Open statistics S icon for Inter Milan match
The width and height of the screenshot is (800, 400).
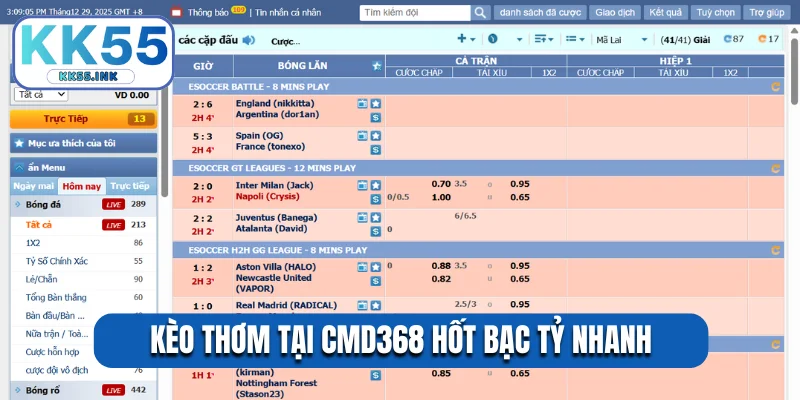pos(376,199)
